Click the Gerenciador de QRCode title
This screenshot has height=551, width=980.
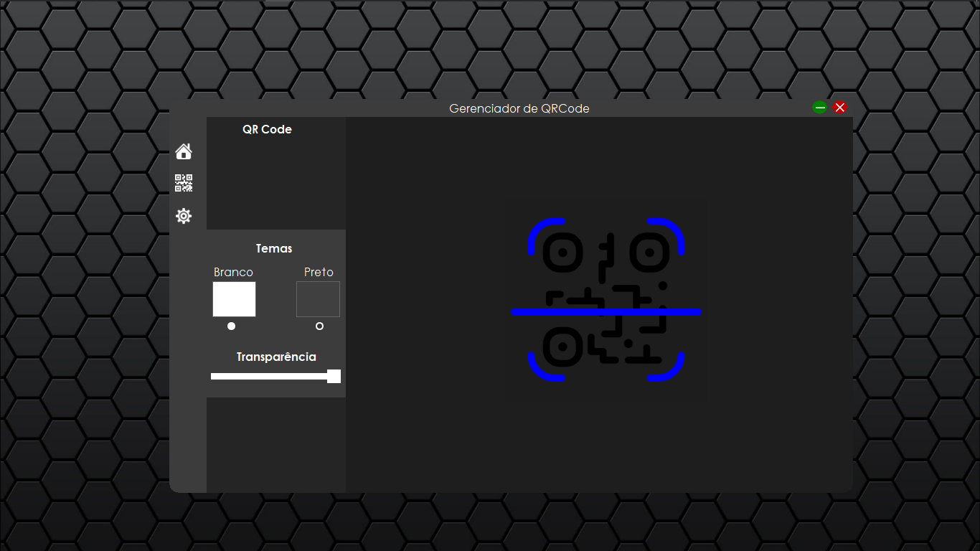519,109
